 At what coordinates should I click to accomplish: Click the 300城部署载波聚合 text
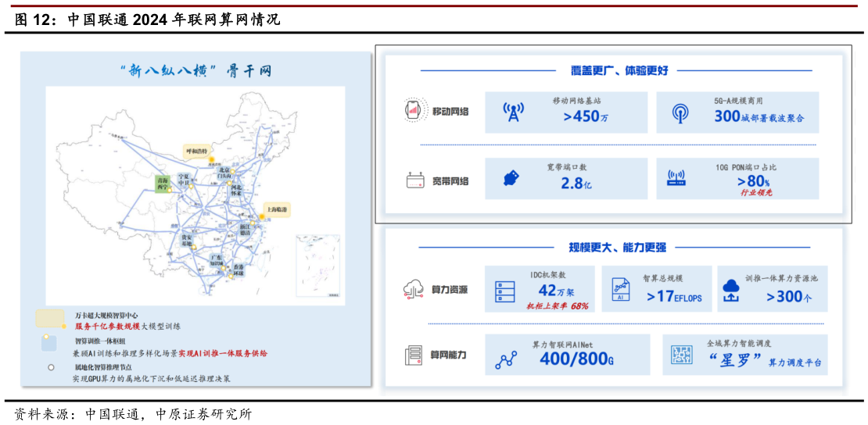pyautogui.click(x=759, y=116)
